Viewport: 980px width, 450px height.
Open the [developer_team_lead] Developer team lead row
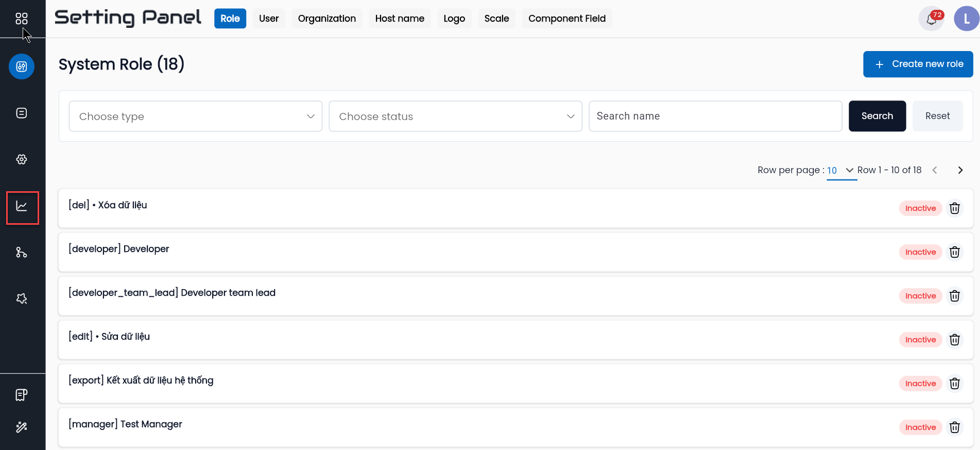coord(516,296)
